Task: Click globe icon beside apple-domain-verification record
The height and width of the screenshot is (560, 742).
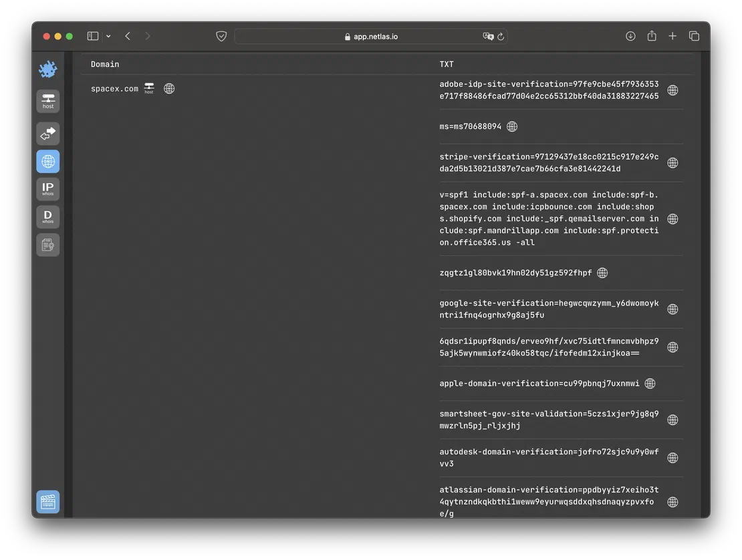Action: coord(650,384)
